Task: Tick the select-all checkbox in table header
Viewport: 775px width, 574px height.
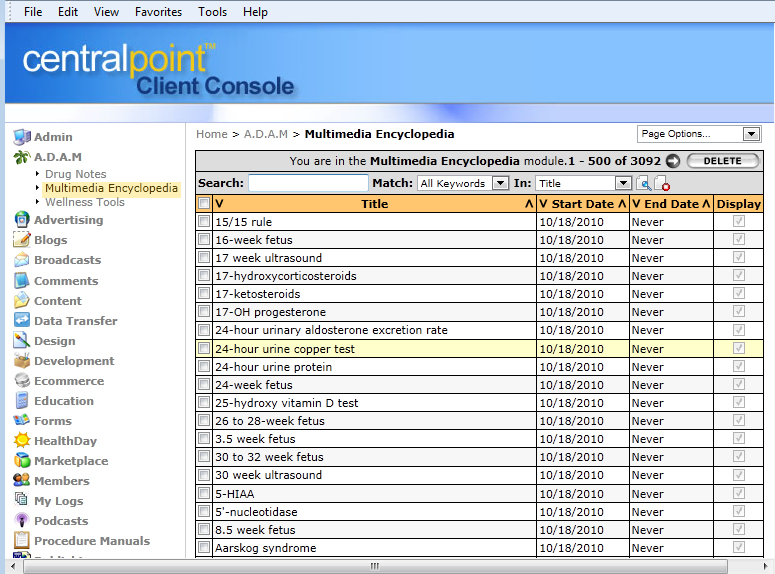Action: point(204,203)
